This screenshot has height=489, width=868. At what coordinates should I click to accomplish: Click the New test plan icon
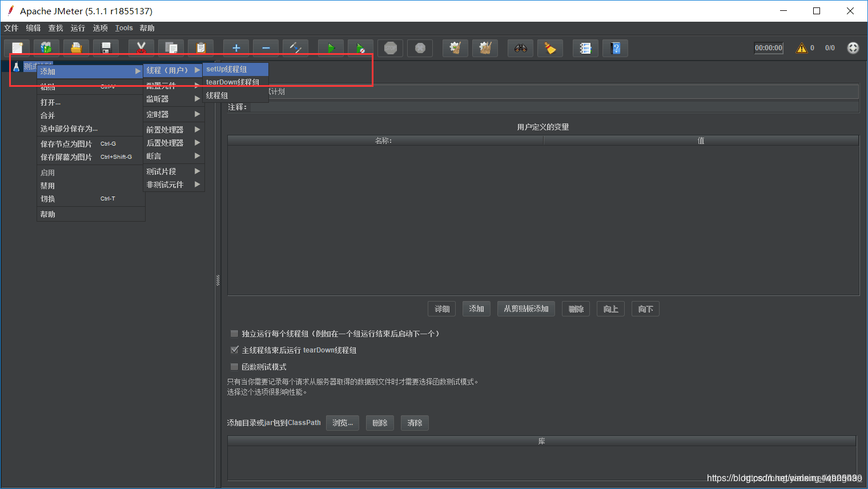[x=17, y=48]
